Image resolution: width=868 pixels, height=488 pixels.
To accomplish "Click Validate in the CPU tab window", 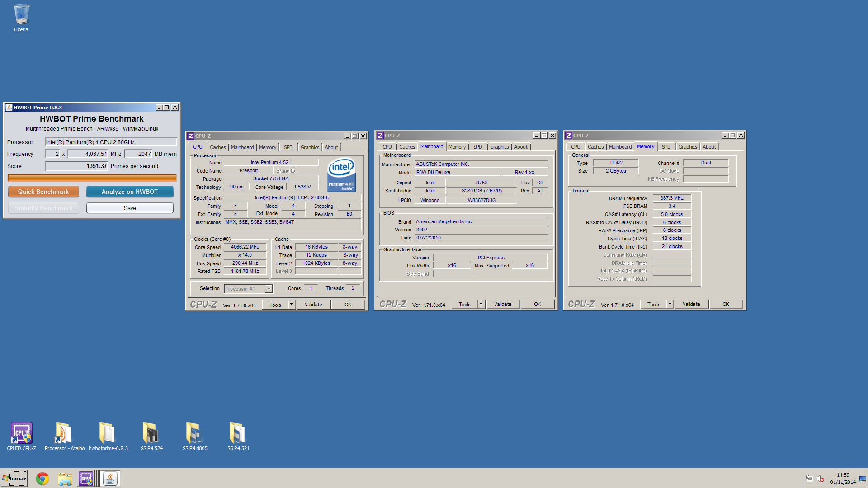I will point(313,305).
